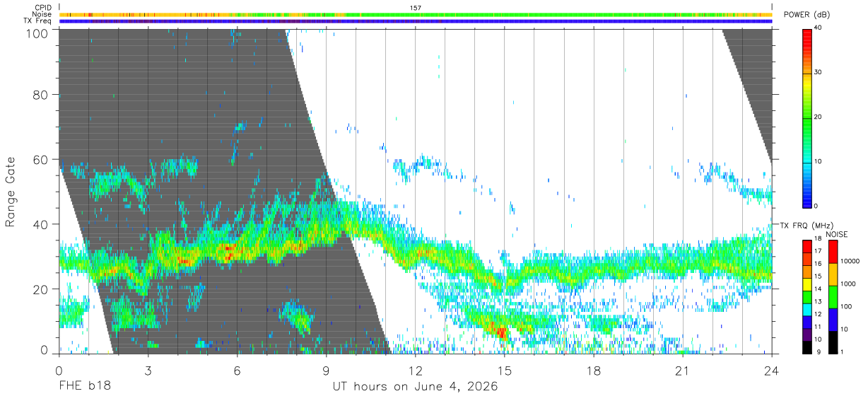This screenshot has width=868, height=401.
Task: Click the '14' tick on TX FRQ colorbar
Action: coord(817,289)
